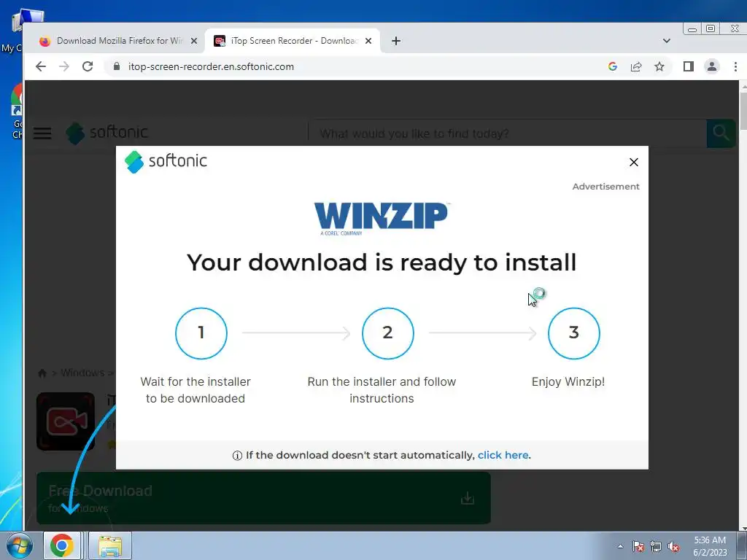Viewport: 747px width, 560px height.
Task: Click the WinZip logo
Action: click(x=382, y=218)
